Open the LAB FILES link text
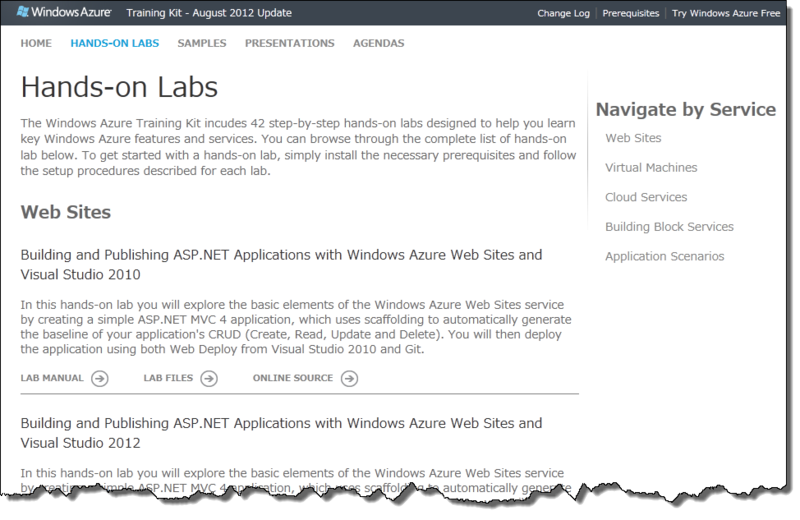Viewport: 800px width, 520px height. coord(168,378)
